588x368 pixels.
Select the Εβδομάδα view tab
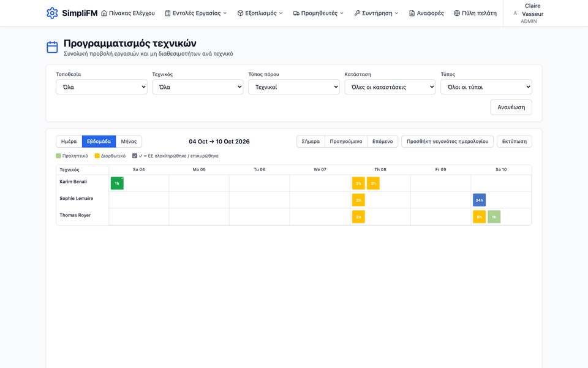(x=99, y=142)
